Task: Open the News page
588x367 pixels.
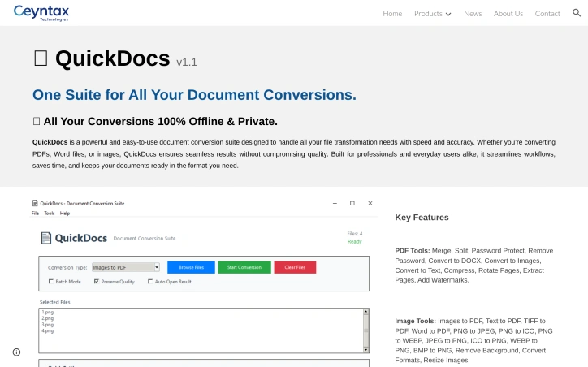Action: (x=473, y=14)
